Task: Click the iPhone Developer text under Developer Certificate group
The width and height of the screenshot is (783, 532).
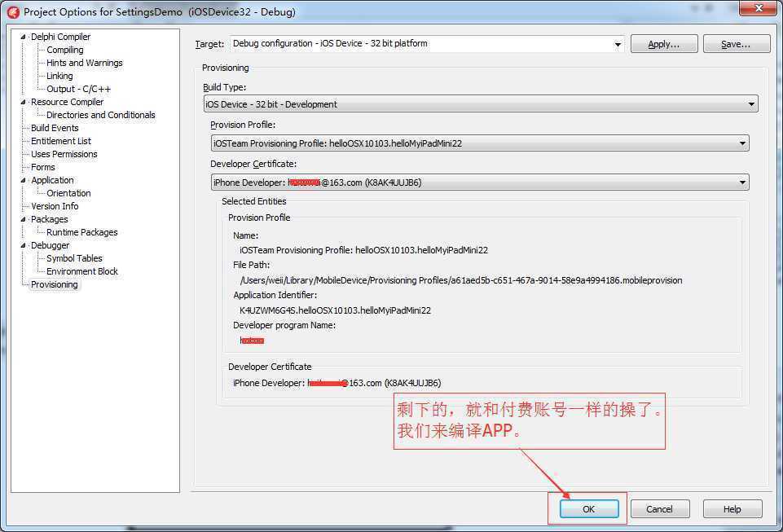Action: click(x=337, y=383)
